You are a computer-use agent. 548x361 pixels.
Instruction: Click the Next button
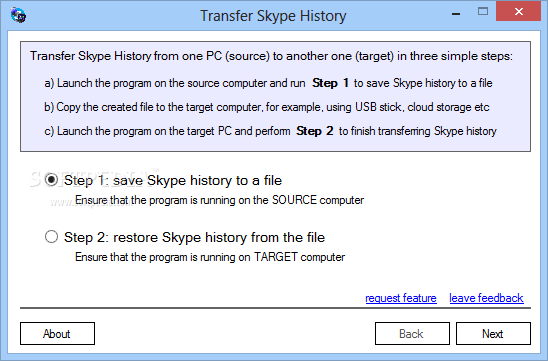pyautogui.click(x=493, y=333)
